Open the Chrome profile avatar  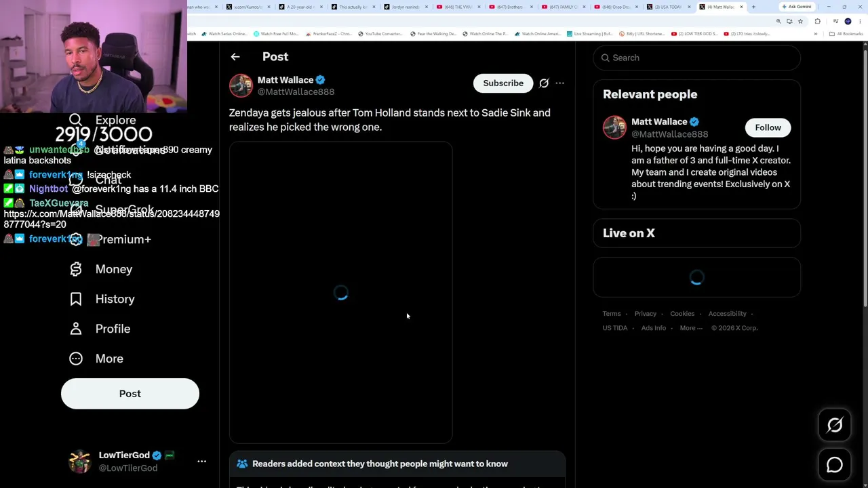click(848, 21)
